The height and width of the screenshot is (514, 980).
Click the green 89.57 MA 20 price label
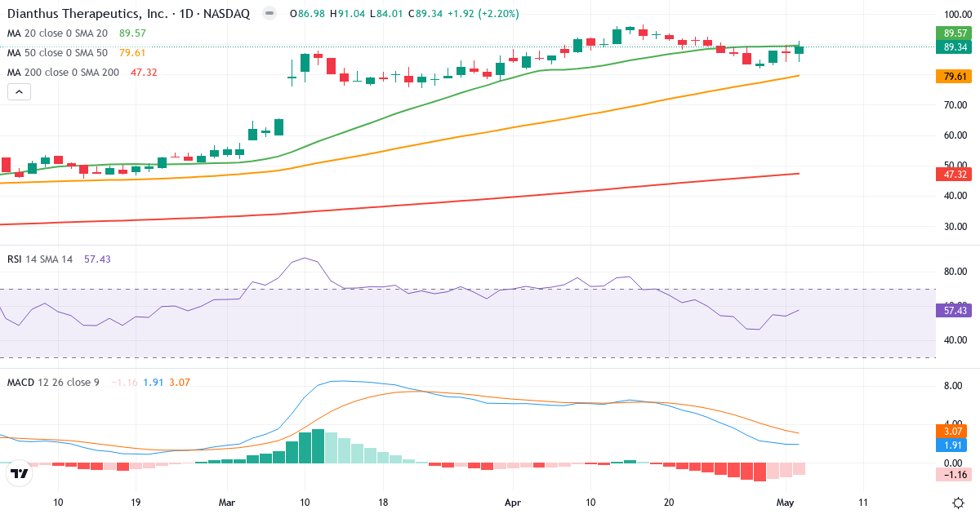coord(955,33)
